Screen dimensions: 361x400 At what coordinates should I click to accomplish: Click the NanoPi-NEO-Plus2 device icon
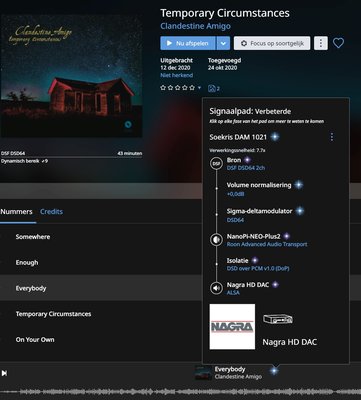216,240
